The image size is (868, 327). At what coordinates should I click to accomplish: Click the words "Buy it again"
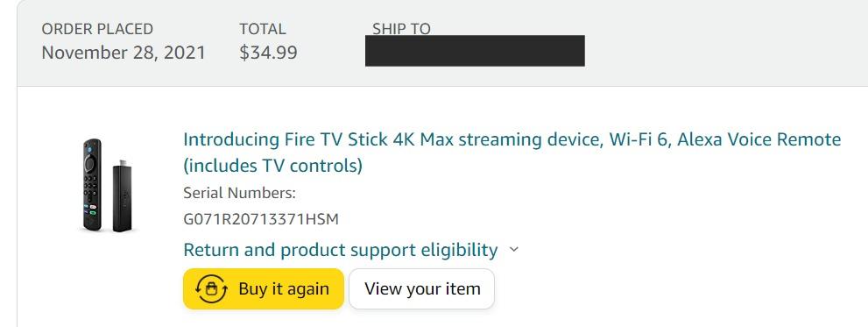284,288
